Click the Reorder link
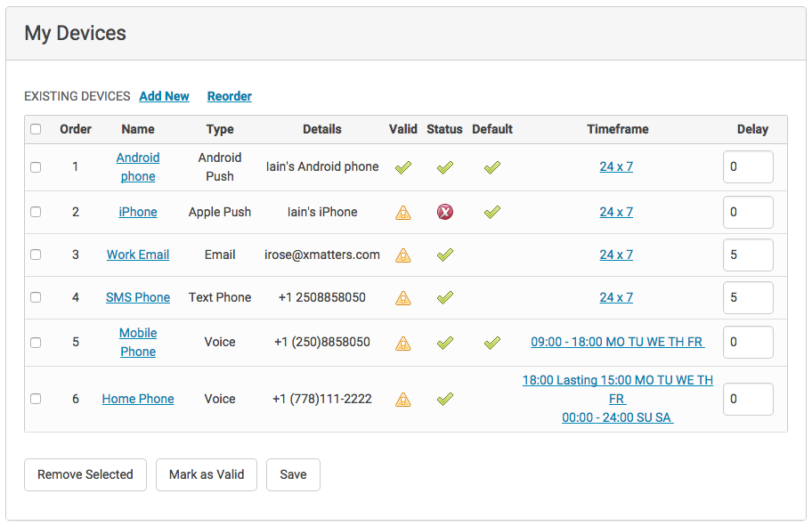This screenshot has width=812, height=526. (230, 96)
